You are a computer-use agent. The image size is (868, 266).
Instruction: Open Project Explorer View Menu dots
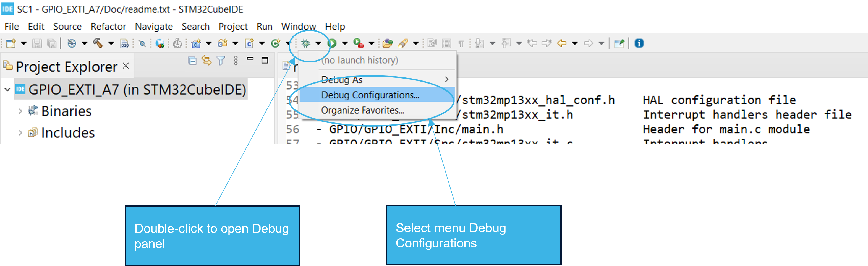[x=236, y=61]
